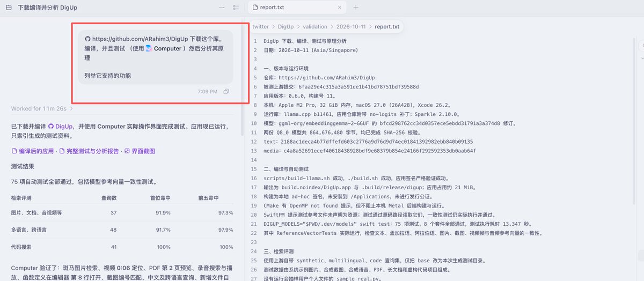Click the text: SHA-256 hash line
The image size is (644, 281).
[x=368, y=141]
